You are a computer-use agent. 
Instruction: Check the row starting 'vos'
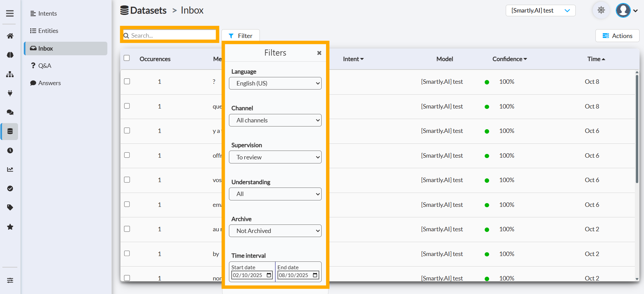pyautogui.click(x=127, y=180)
